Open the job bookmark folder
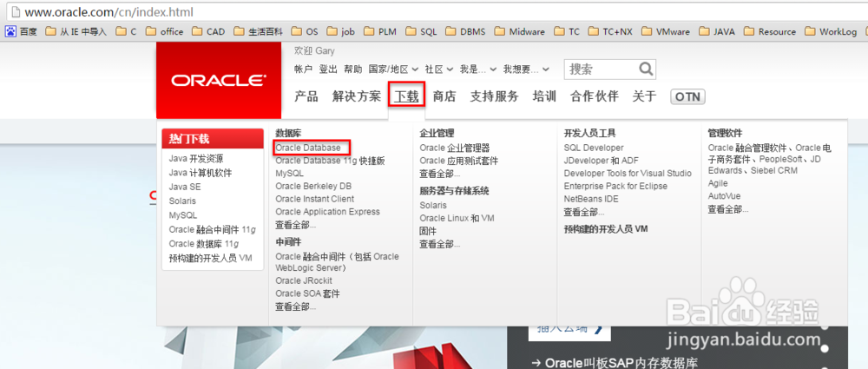This screenshot has width=868, height=369. click(340, 31)
